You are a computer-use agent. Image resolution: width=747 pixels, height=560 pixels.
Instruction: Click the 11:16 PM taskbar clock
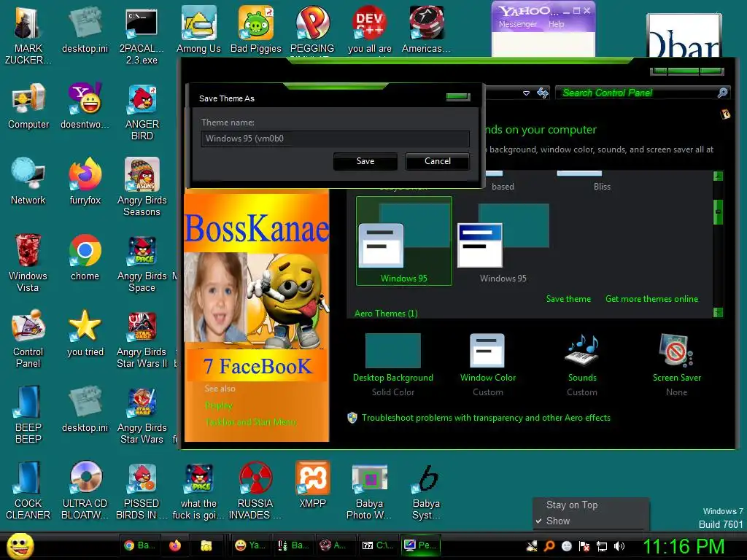pos(684,546)
